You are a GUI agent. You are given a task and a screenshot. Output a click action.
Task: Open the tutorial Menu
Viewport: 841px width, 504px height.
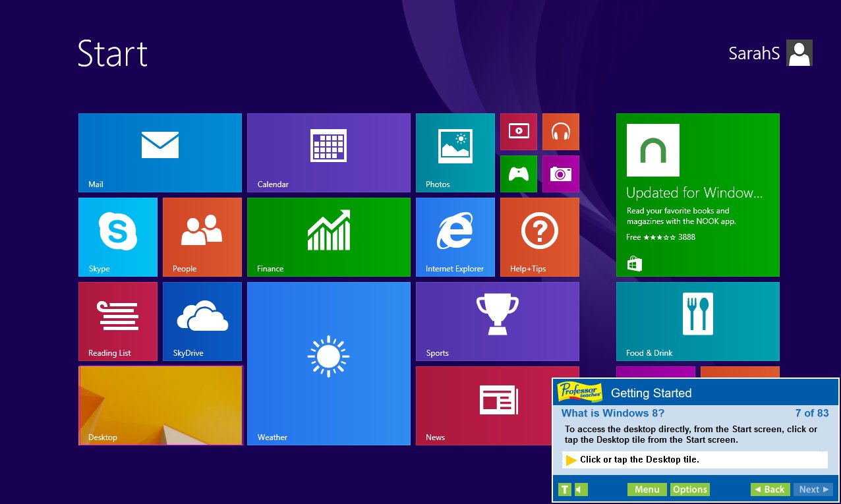(x=647, y=490)
